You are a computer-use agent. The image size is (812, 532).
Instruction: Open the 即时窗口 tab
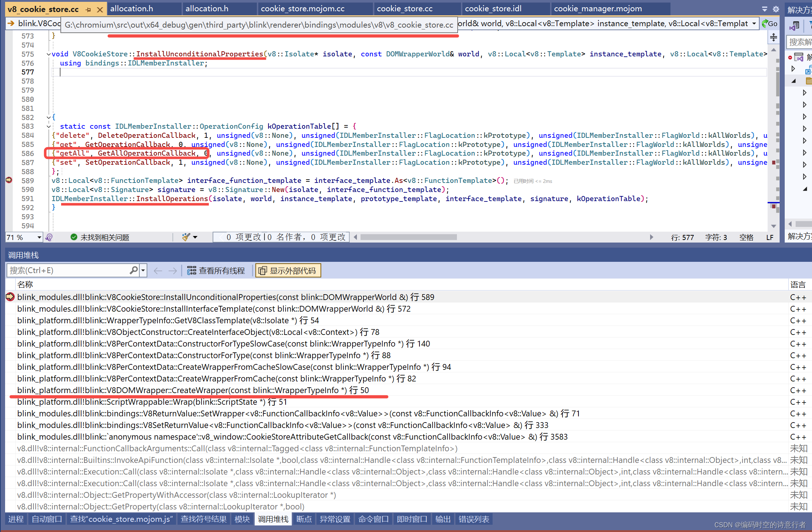coord(412,519)
